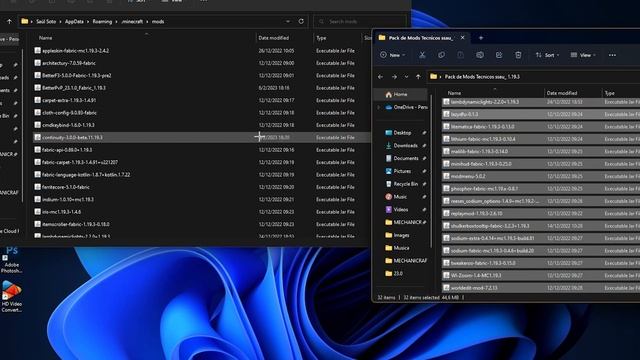640x360 pixels.
Task: Select the malilib-fabric file
Action: tap(540, 151)
